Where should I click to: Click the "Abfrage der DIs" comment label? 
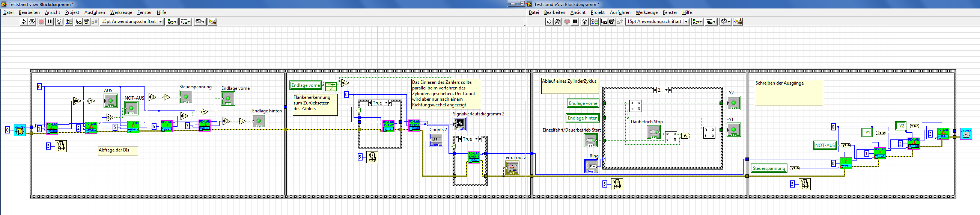pos(117,151)
